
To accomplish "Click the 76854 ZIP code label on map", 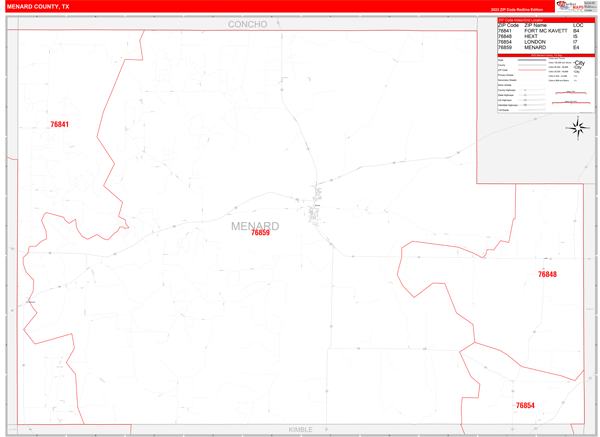I will point(525,405).
